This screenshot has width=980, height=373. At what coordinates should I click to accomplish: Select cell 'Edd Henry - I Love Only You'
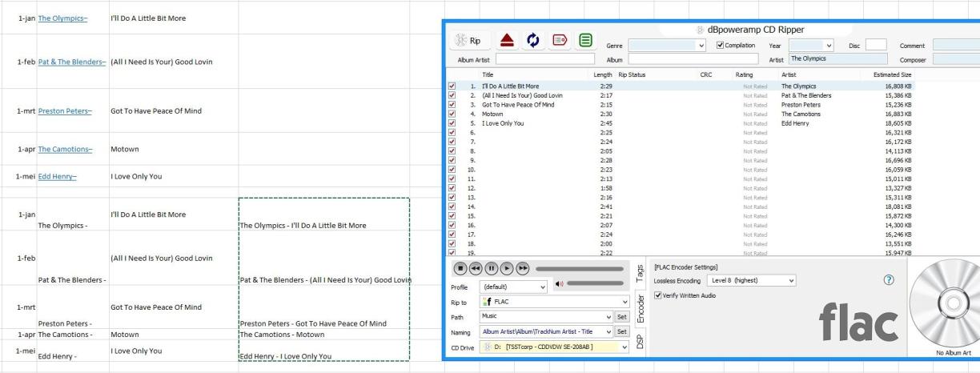[324, 351]
